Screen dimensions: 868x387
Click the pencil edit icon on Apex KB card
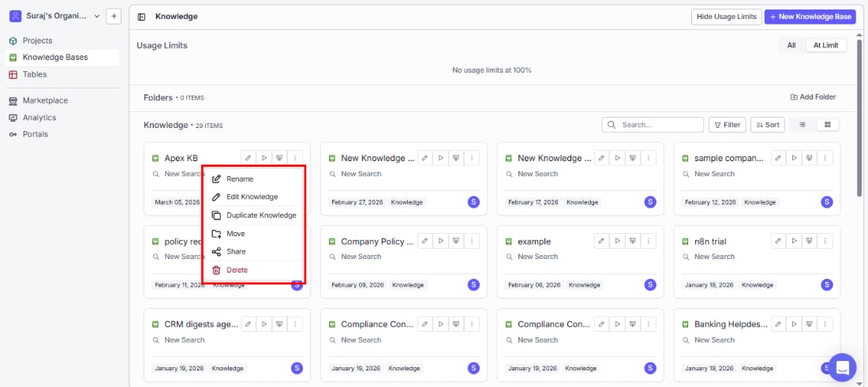[x=249, y=158]
